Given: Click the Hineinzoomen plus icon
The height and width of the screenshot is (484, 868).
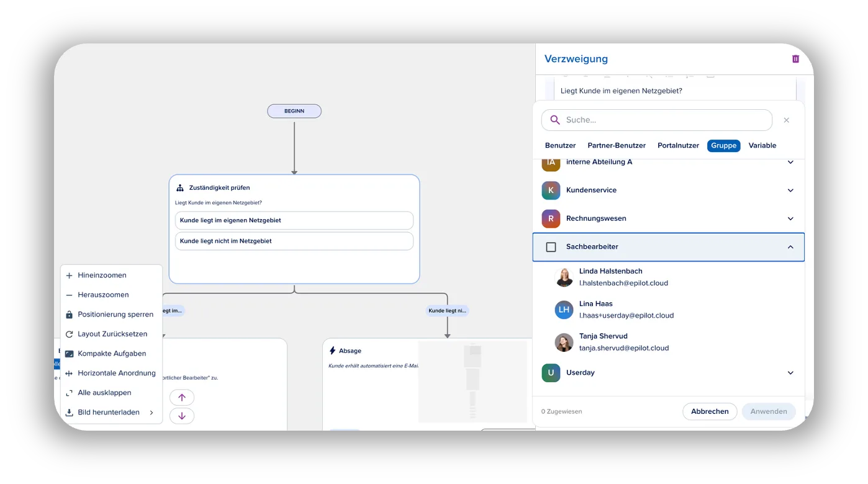Looking at the screenshot, I should (70, 276).
